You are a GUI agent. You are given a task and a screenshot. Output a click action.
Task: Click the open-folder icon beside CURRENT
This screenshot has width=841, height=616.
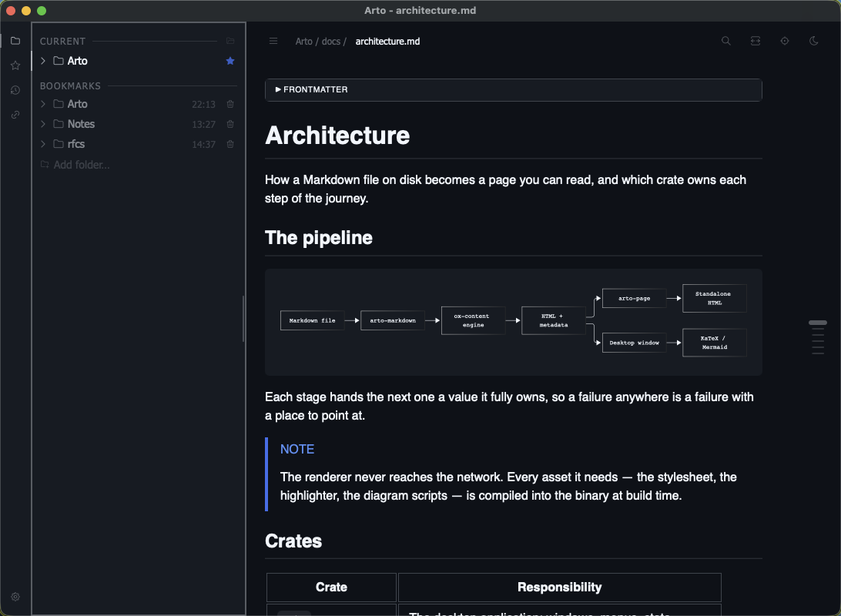tap(230, 42)
